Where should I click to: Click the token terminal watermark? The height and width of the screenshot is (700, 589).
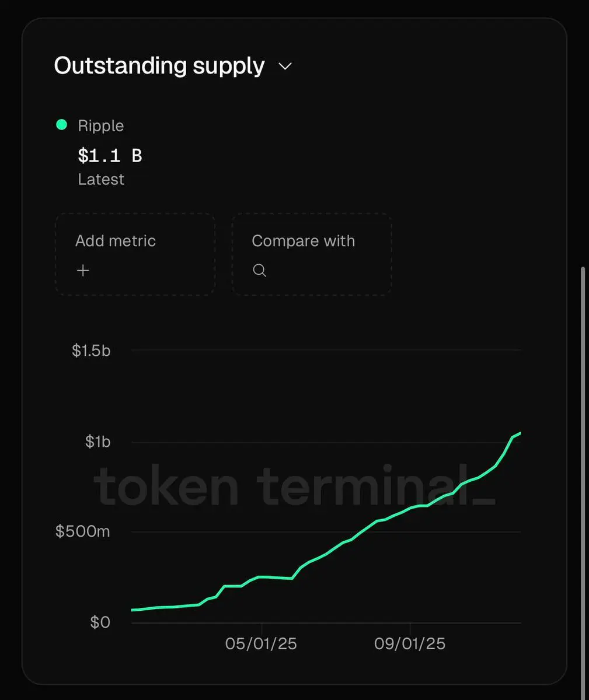click(295, 487)
